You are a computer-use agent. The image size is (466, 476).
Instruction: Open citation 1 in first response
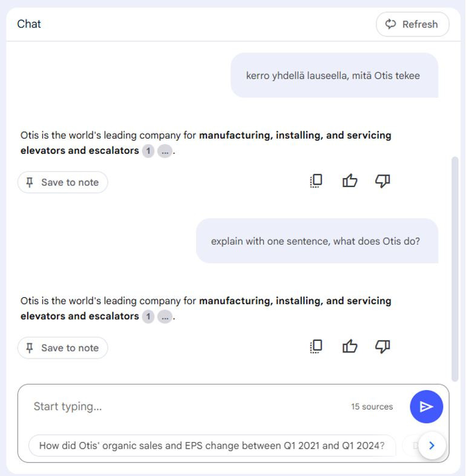click(x=148, y=151)
